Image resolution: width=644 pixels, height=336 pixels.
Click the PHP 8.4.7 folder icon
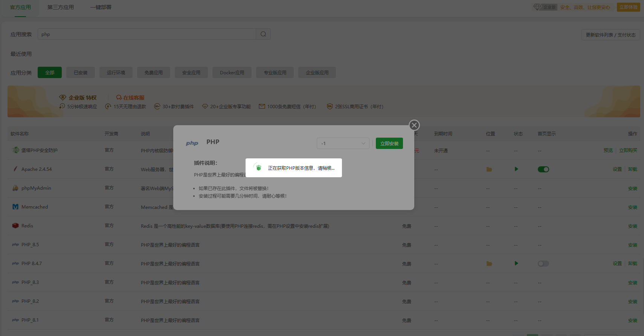tap(489, 264)
